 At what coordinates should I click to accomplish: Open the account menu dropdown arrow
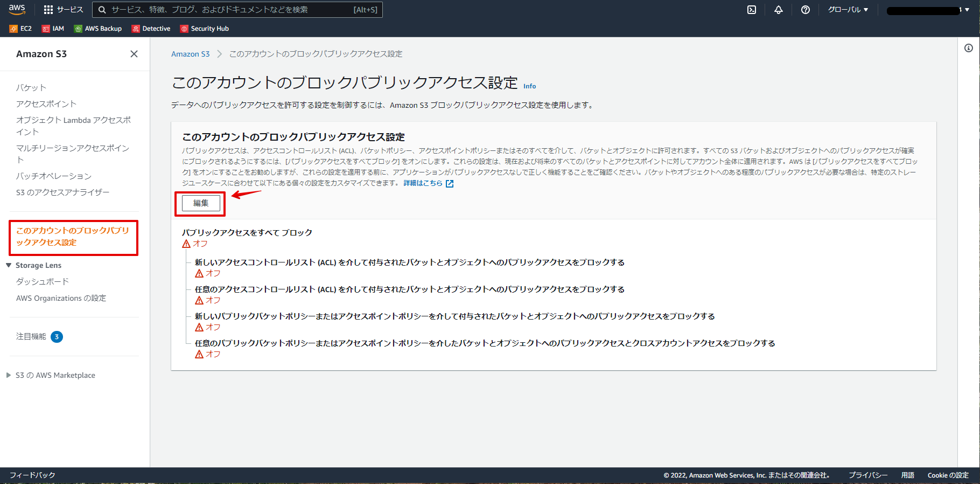pyautogui.click(x=968, y=10)
